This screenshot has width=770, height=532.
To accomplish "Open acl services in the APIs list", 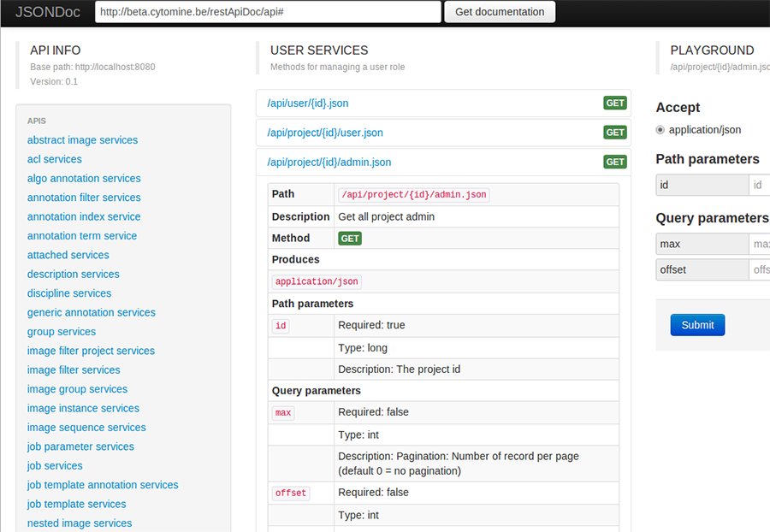I will (x=55, y=159).
